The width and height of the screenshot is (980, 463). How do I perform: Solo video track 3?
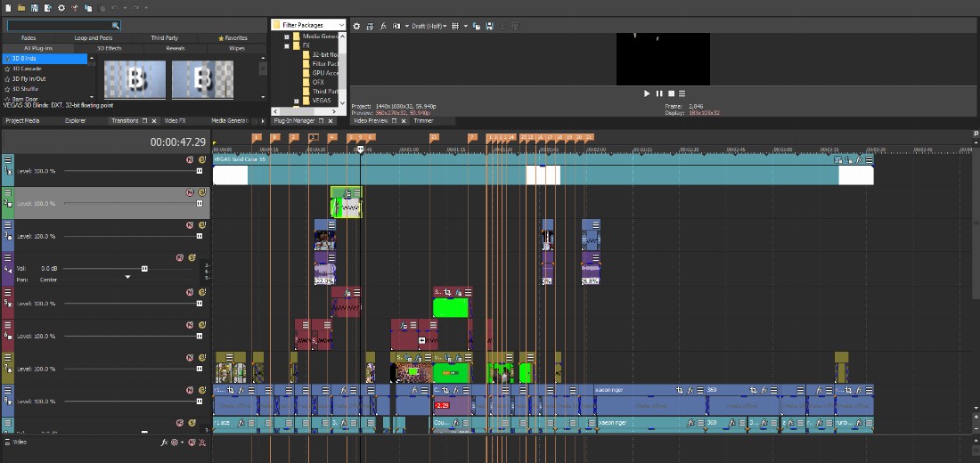(x=202, y=225)
